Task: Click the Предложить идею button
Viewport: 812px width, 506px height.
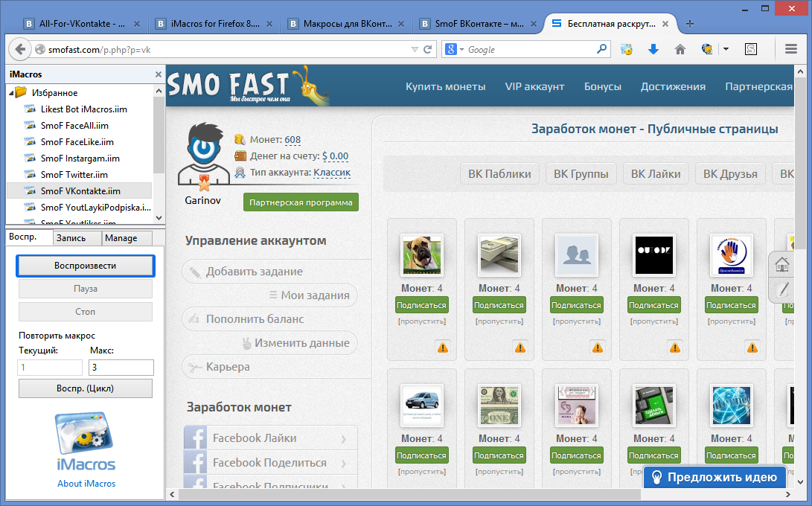Action: tap(715, 477)
